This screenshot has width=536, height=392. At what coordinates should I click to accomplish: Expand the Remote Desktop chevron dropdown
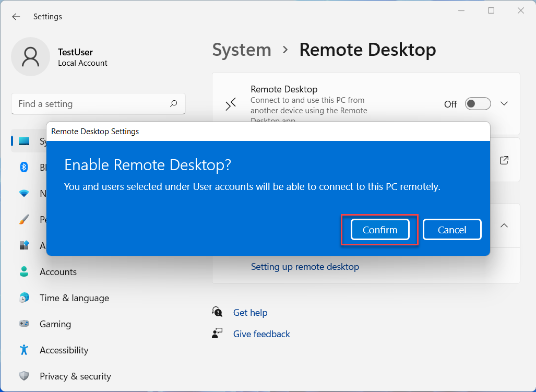pyautogui.click(x=504, y=104)
